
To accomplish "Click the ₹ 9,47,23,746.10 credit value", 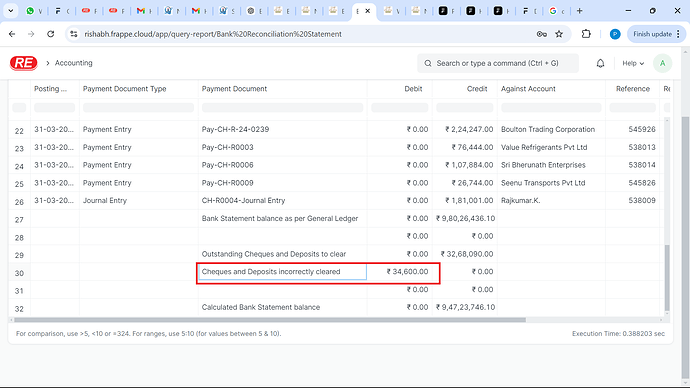I will (466, 307).
